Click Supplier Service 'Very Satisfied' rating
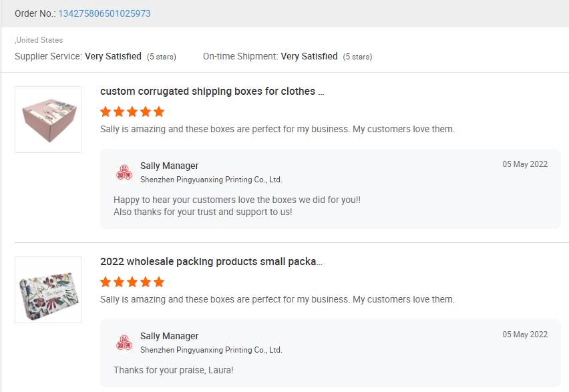 pyautogui.click(x=113, y=57)
